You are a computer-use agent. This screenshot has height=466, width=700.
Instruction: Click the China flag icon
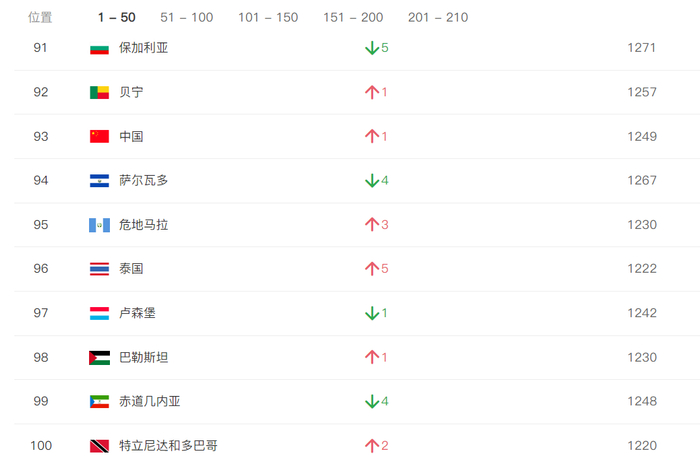click(x=99, y=136)
